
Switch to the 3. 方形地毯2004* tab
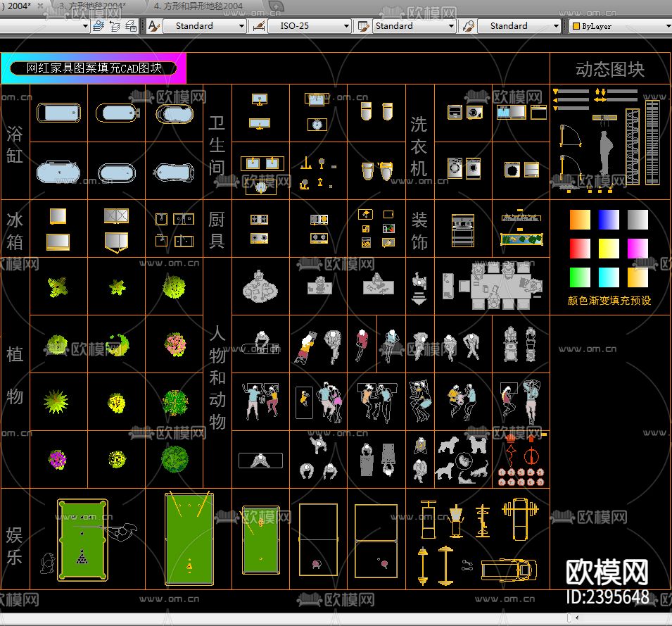(x=92, y=6)
